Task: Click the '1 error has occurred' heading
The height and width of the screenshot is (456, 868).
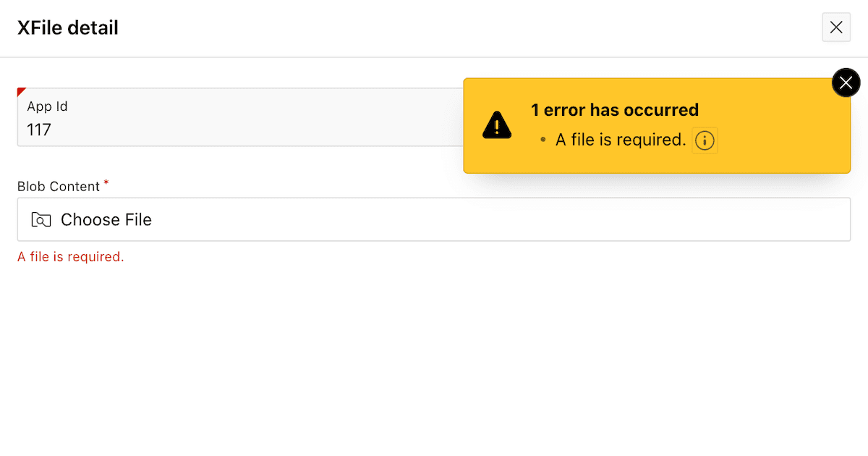Action: pos(615,109)
